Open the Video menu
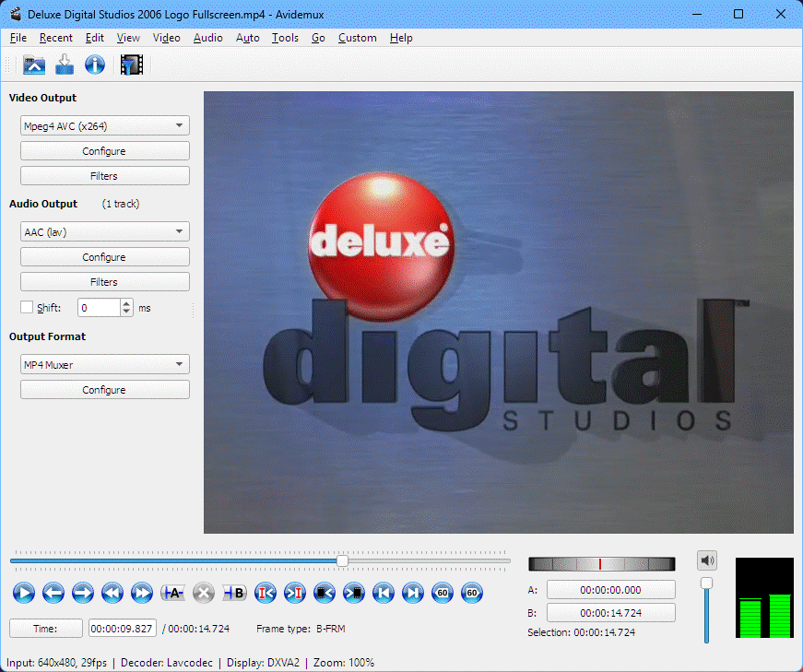Screen dimensions: 803x672 coord(167,38)
